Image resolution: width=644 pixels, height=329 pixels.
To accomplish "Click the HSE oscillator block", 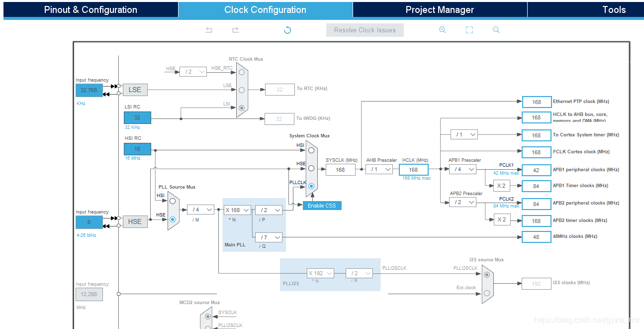I will coord(135,221).
